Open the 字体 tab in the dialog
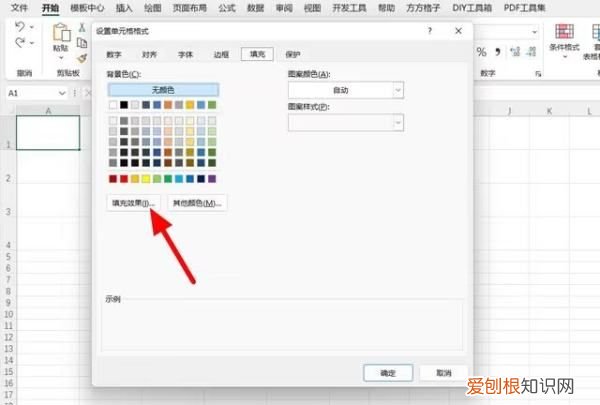 pos(185,54)
